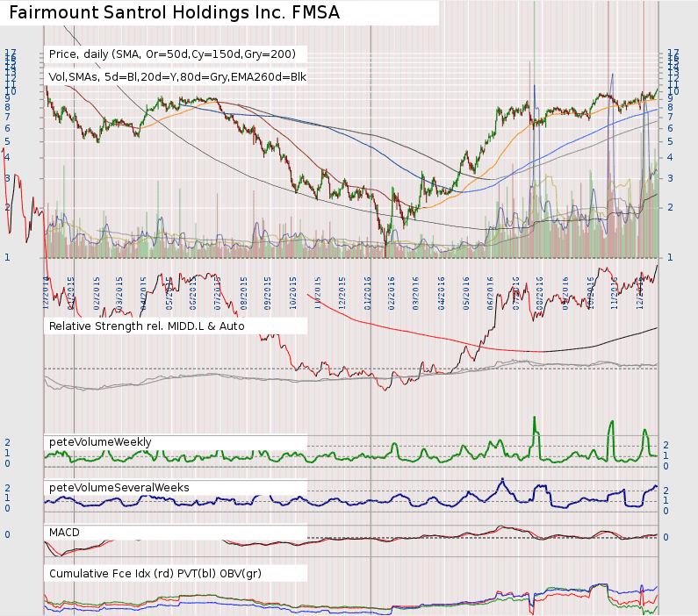698x616 pixels.
Task: Click the 05/2016 date axis label
Action: 465,294
